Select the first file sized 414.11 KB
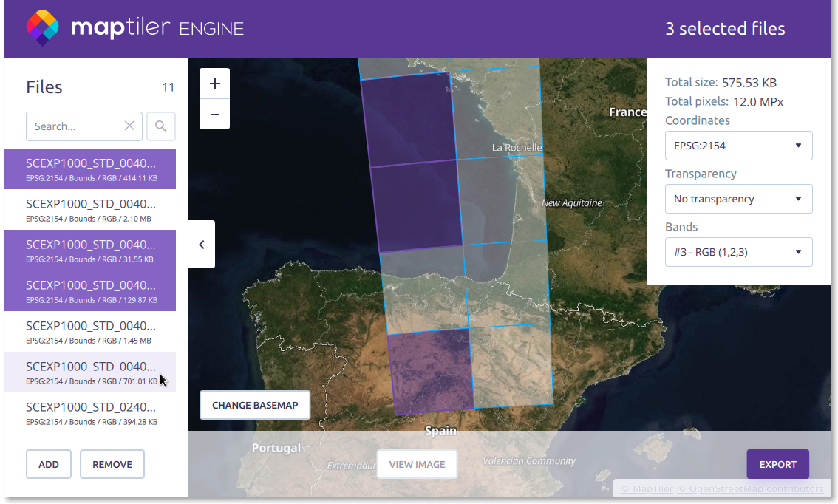Screen dimensions: 838x504 pos(89,169)
